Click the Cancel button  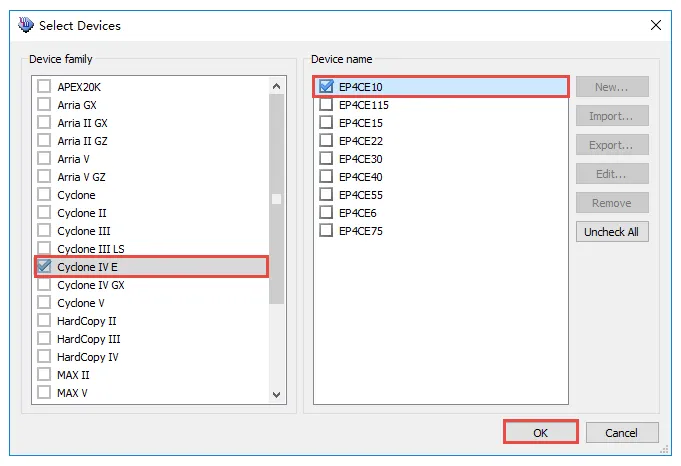pos(621,433)
